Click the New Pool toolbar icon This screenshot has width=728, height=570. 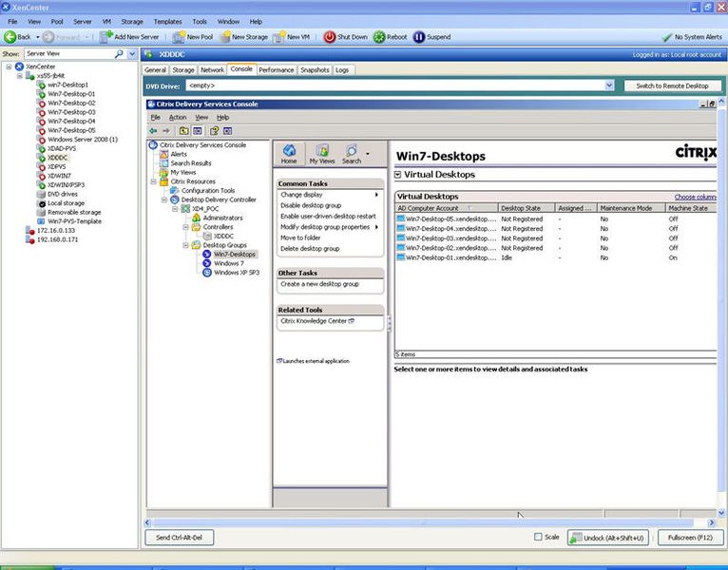(x=179, y=37)
